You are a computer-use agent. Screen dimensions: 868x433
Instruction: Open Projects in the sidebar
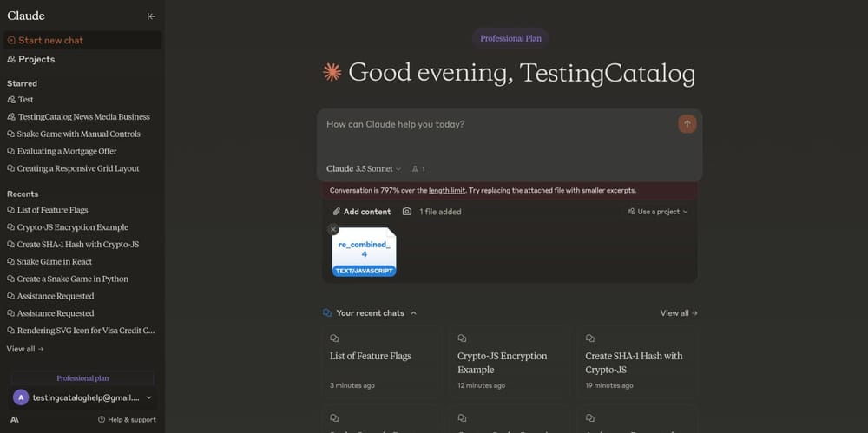pyautogui.click(x=31, y=59)
